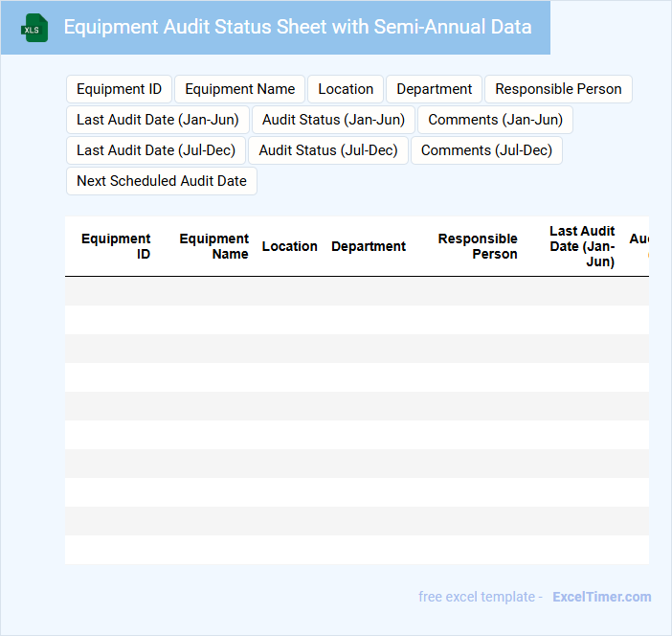
Task: Click the Location tag
Action: pos(346,89)
